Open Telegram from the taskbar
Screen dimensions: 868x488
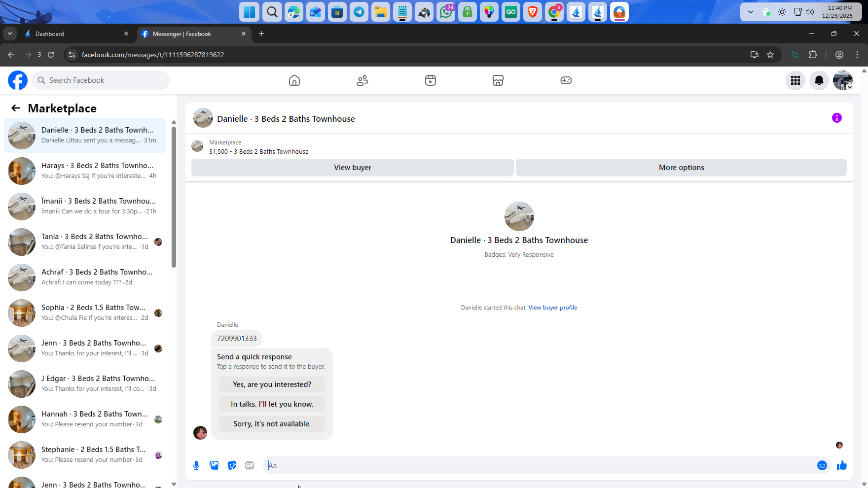pos(359,12)
